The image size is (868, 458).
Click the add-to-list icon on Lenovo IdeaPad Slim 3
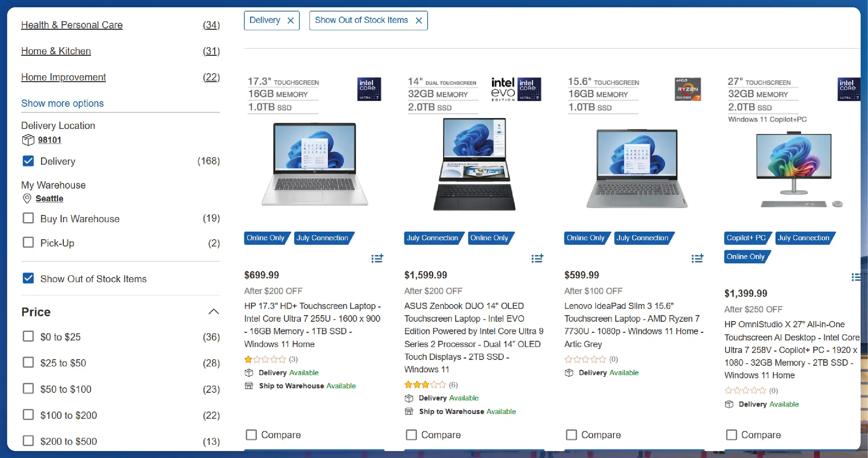tap(697, 258)
